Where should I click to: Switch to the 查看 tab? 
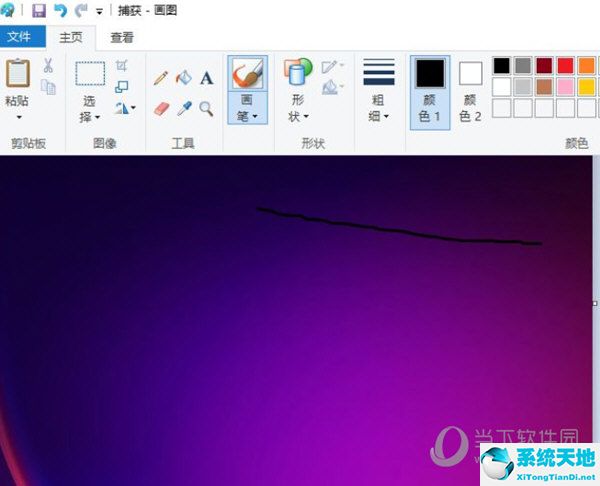pyautogui.click(x=122, y=38)
